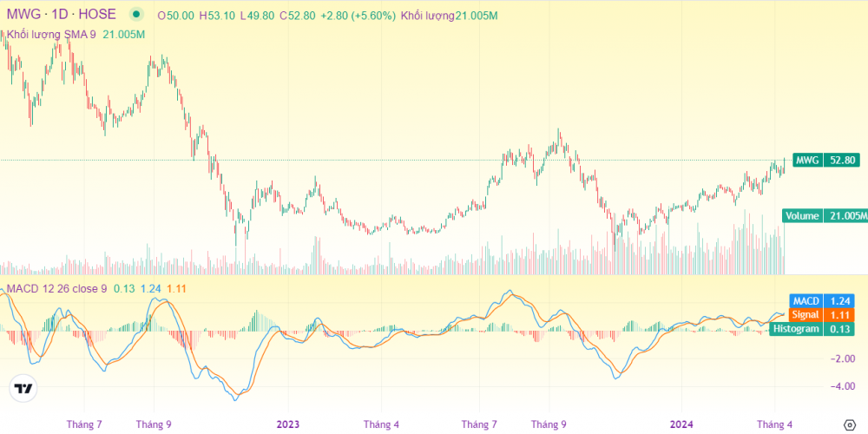Click the O50.00 open price value
Screen dimensions: 868x434
(176, 16)
